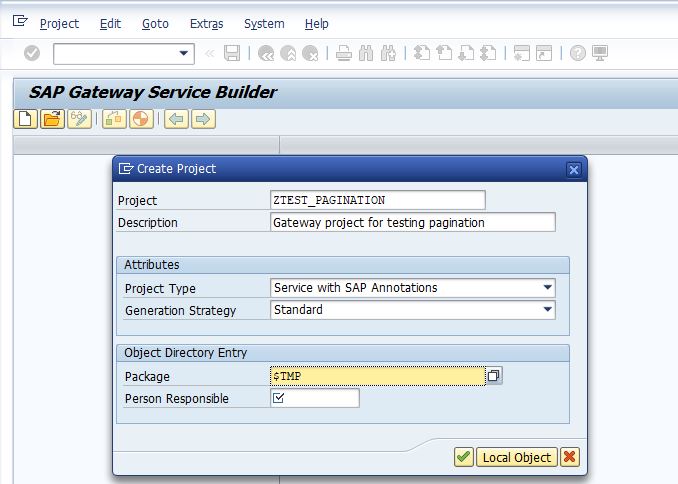The width and height of the screenshot is (678, 484).
Task: Click the green Forward arrow in Service Builder toolbar
Action: tap(203, 119)
